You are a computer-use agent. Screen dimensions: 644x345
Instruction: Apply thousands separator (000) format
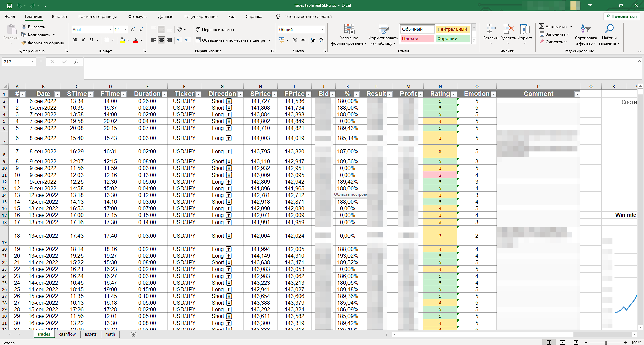[303, 40]
